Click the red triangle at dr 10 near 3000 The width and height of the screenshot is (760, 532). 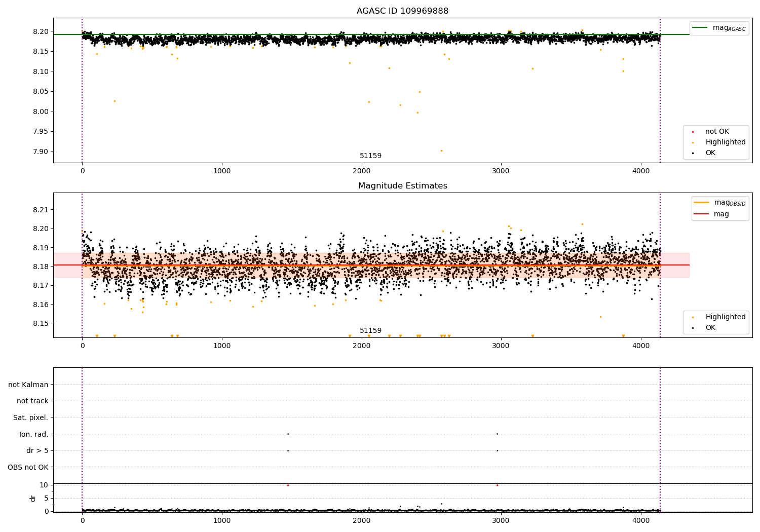pos(497,485)
